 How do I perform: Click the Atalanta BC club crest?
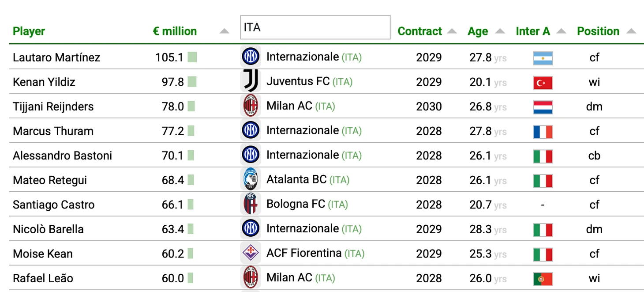pyautogui.click(x=251, y=180)
